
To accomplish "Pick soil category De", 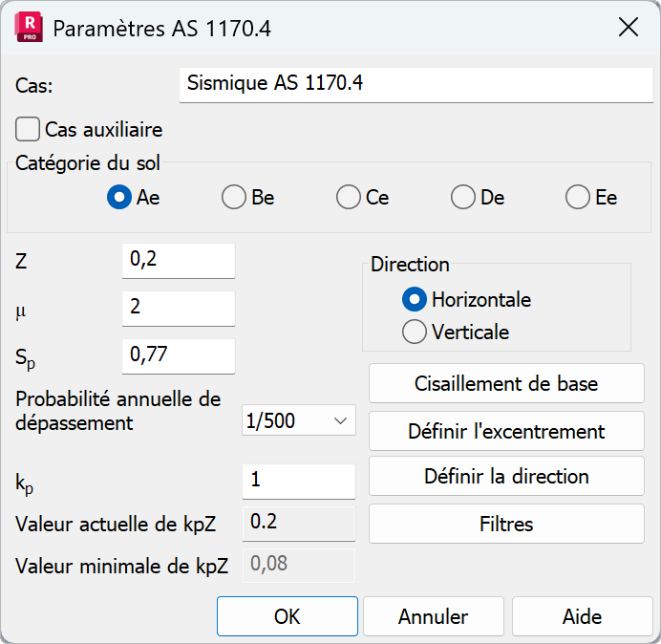I will 463,198.
